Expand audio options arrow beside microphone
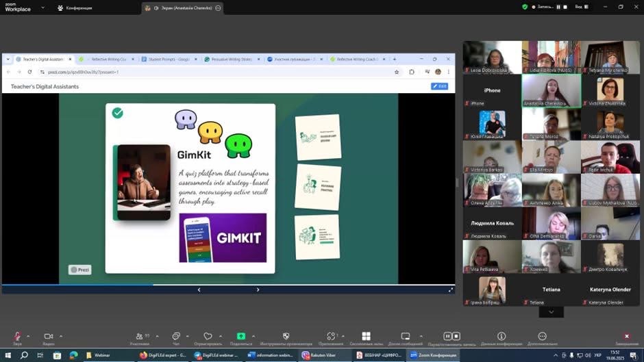Screen dimensions: 644x362 [28, 336]
